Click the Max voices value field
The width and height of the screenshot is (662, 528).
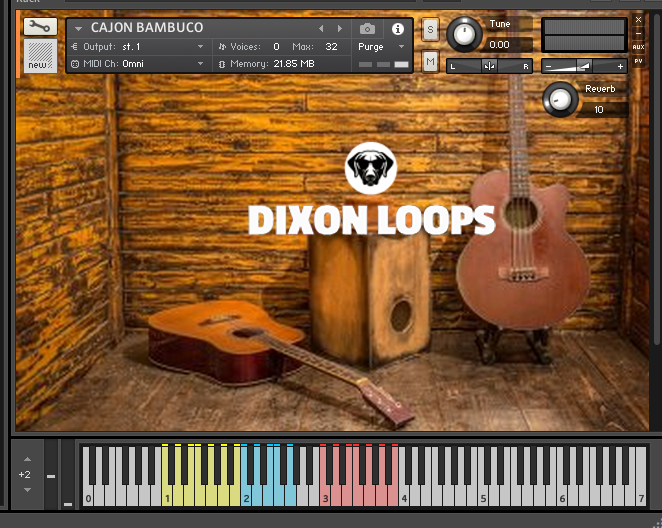(331, 47)
